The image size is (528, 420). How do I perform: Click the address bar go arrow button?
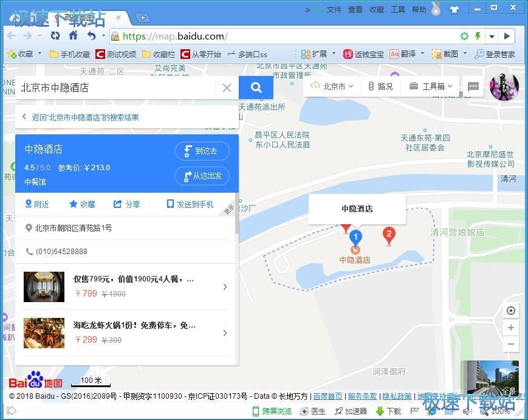(507, 36)
